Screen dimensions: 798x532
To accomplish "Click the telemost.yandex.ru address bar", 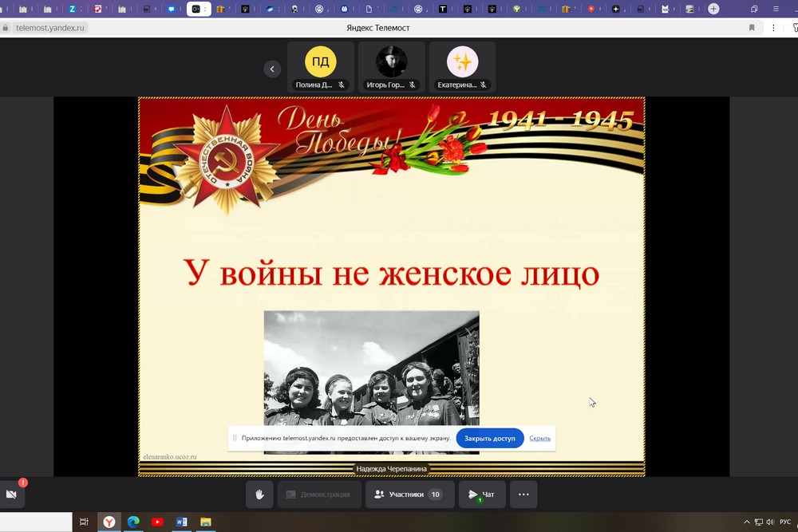I will pos(48,27).
